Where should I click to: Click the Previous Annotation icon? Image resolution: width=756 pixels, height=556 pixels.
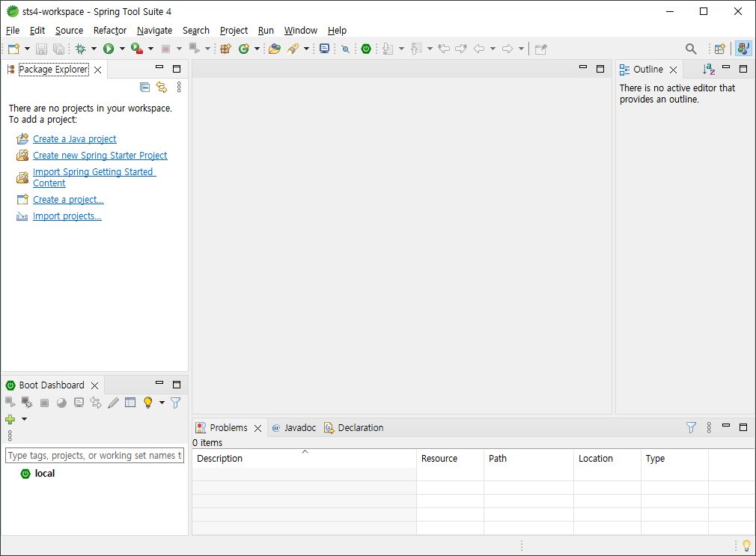pyautogui.click(x=416, y=49)
